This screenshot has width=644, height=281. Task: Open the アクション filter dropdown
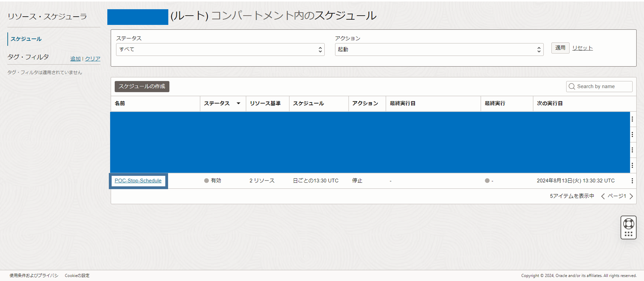[439, 50]
